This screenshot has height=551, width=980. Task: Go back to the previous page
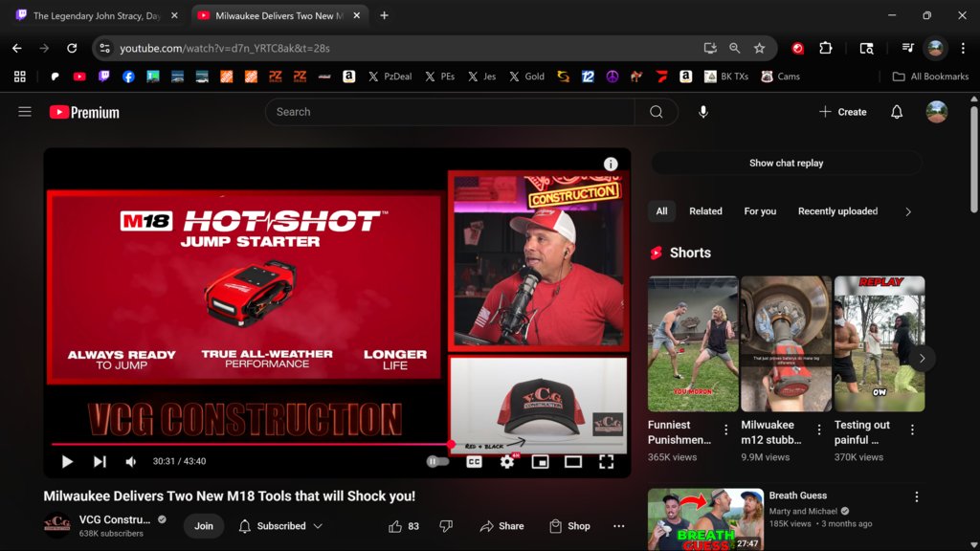[x=17, y=48]
